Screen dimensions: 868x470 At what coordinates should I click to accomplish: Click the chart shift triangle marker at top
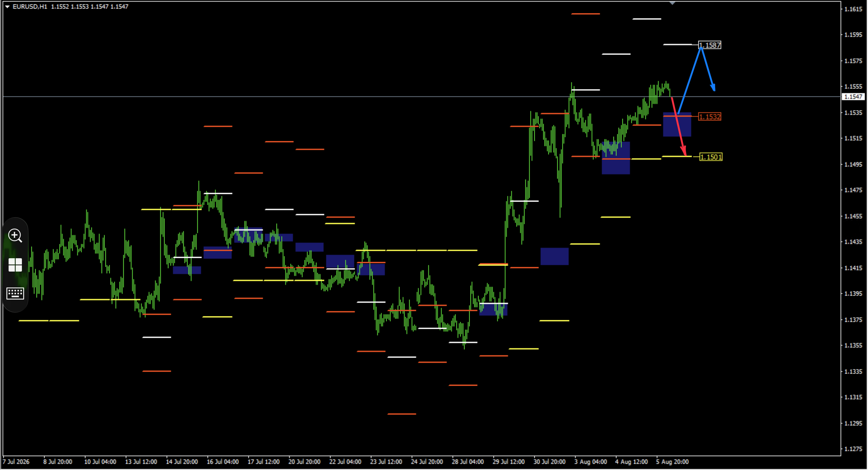(672, 3)
